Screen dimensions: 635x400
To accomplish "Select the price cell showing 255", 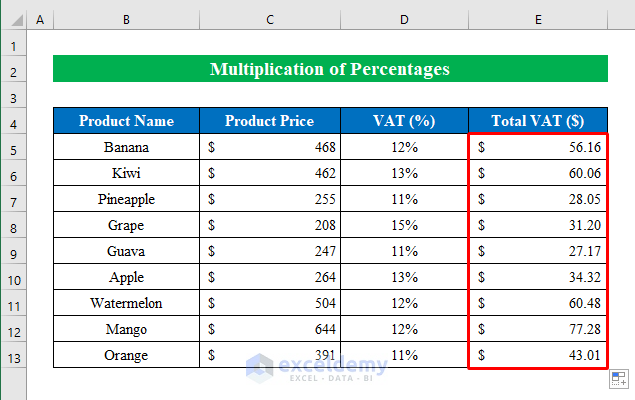I will [270, 199].
